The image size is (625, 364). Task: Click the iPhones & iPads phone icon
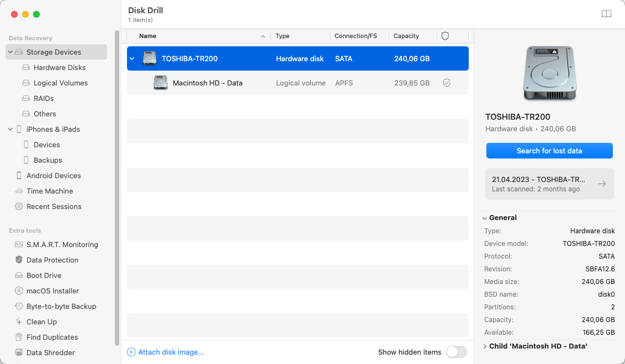point(19,129)
